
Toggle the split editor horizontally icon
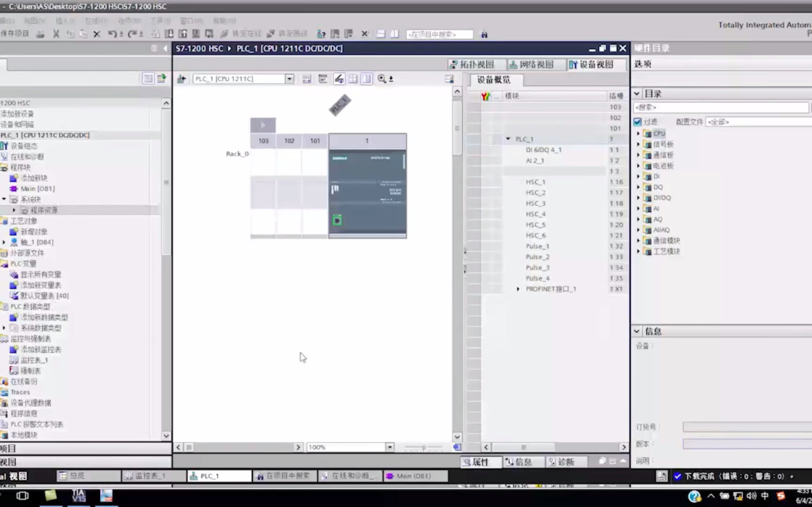[381, 34]
